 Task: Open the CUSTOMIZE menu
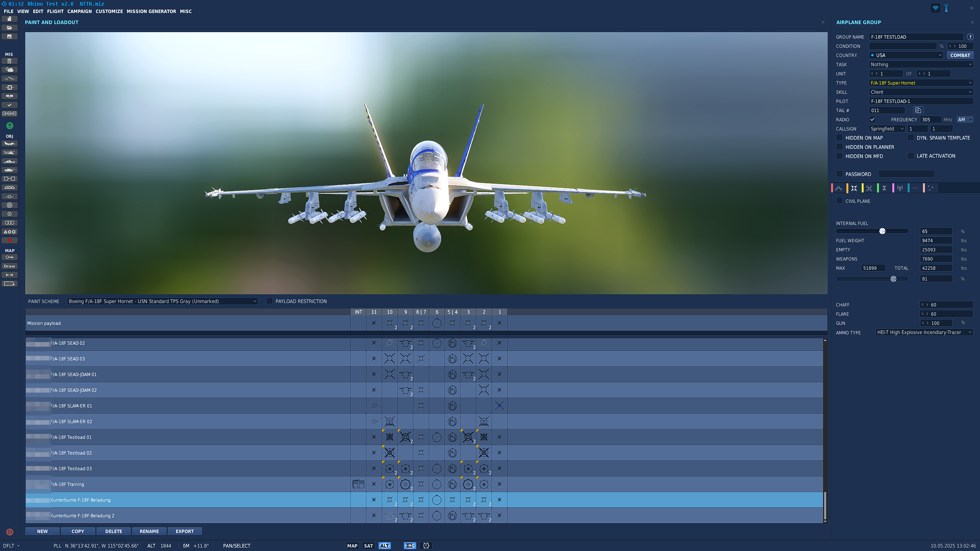109,11
